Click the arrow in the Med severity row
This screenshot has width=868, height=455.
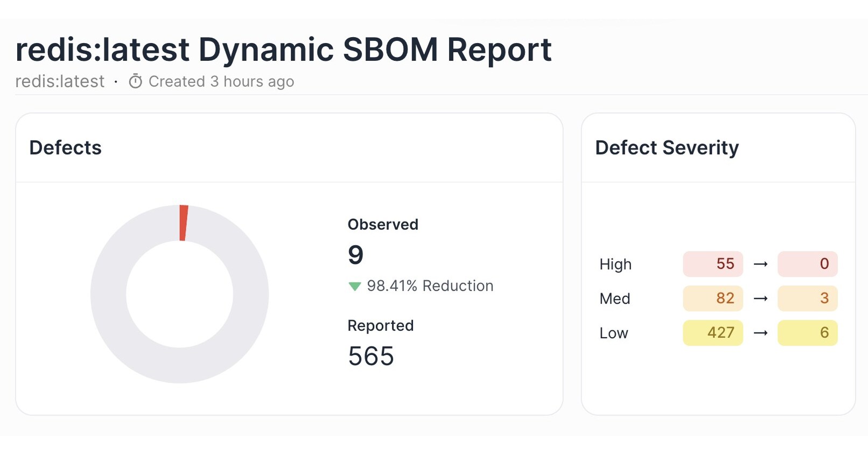click(760, 298)
